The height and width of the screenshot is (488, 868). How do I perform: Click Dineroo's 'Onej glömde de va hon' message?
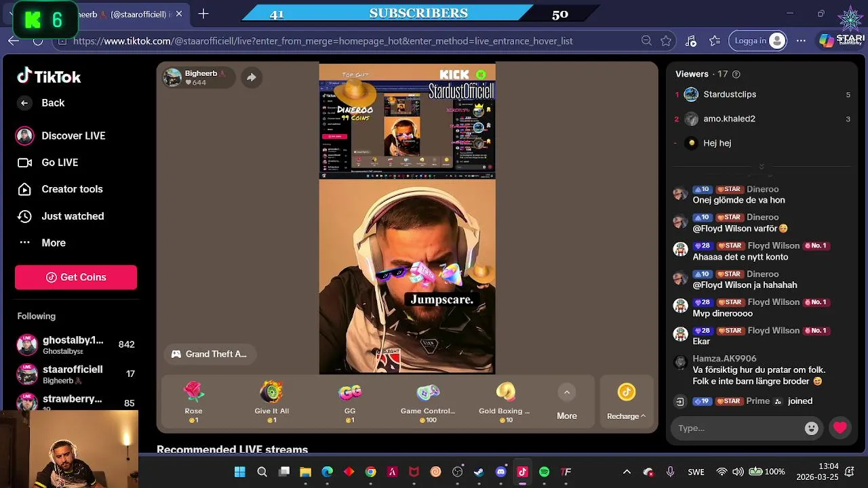click(738, 201)
